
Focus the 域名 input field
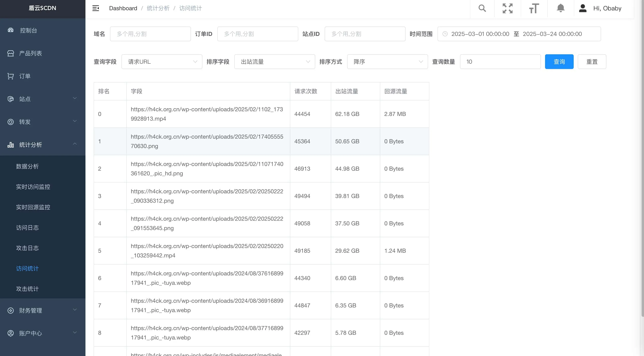(x=150, y=34)
